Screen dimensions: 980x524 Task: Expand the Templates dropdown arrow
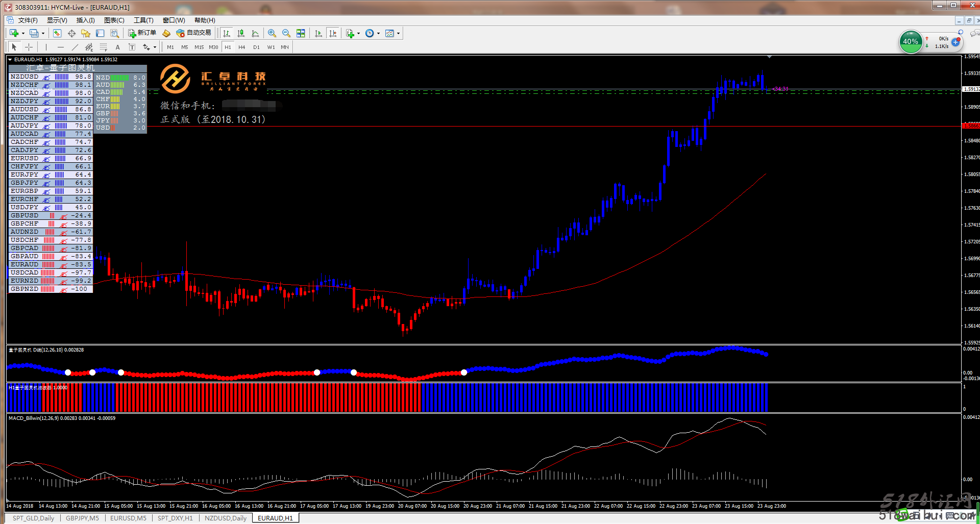pyautogui.click(x=398, y=34)
